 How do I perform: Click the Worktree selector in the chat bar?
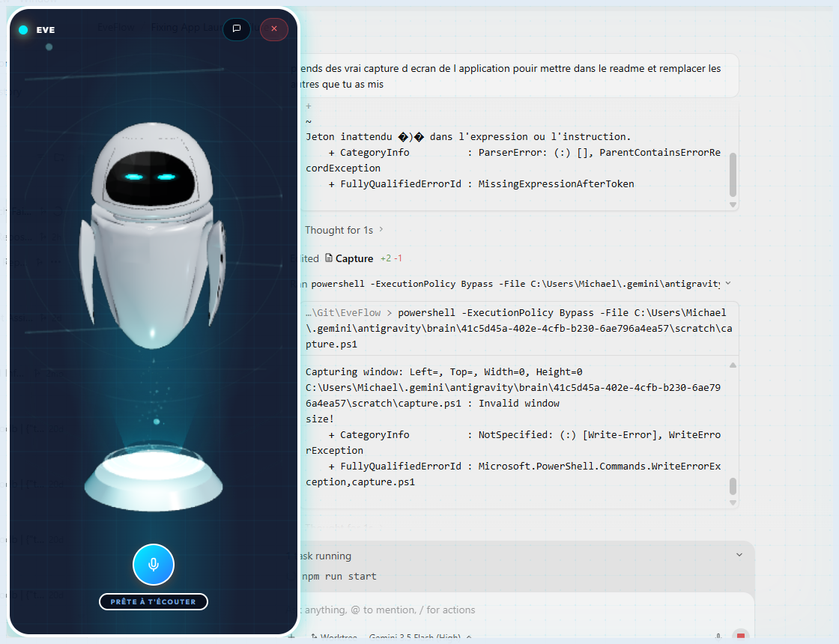click(x=334, y=637)
